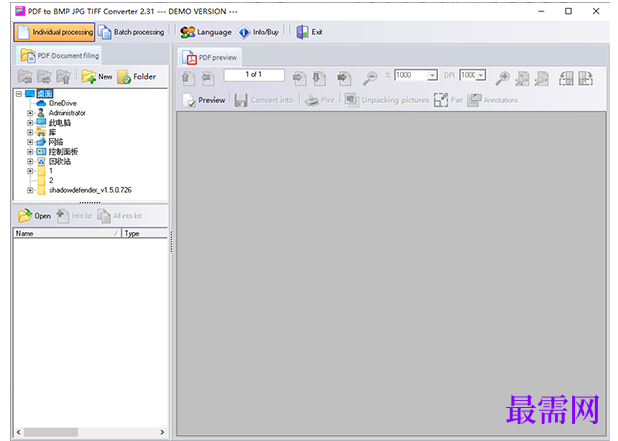
Task: Sort file list by Name column
Action: 67,233
